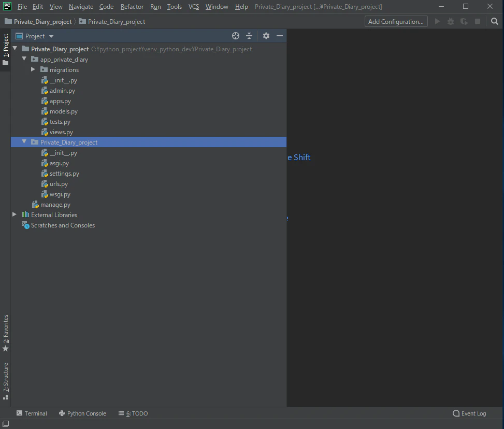Image resolution: width=504 pixels, height=429 pixels.
Task: Expand the migrations folder arrow
Action: (33, 69)
